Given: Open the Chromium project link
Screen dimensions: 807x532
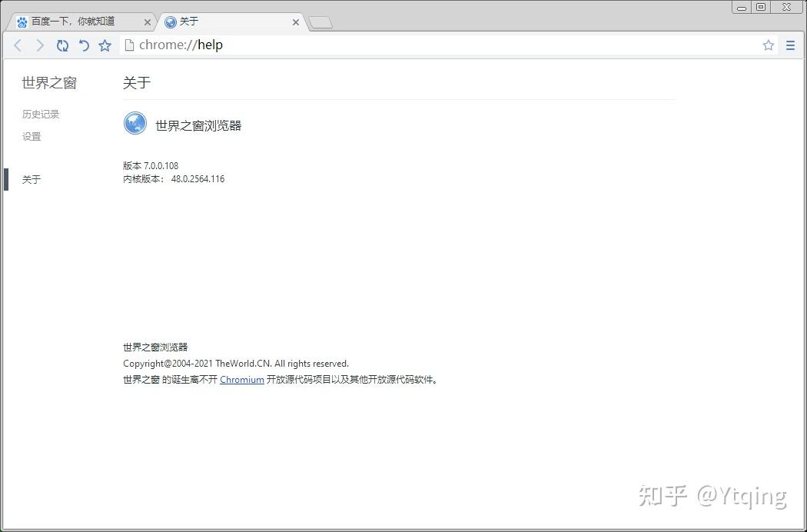Looking at the screenshot, I should pos(241,379).
